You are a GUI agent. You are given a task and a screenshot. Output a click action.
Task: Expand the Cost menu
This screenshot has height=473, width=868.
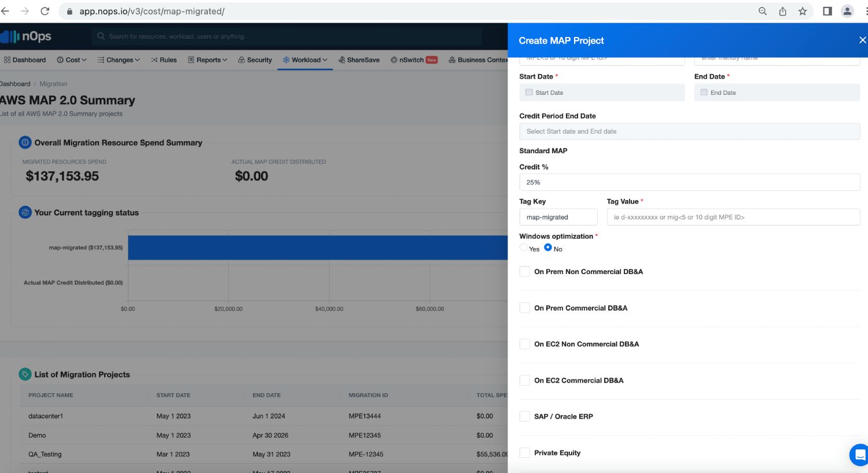72,60
